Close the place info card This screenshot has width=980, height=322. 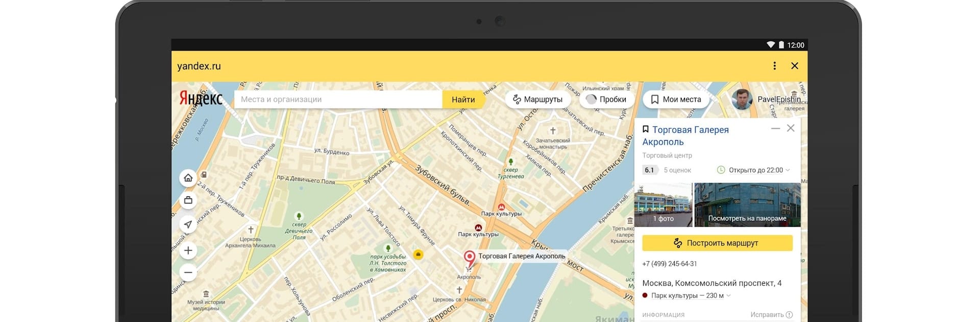tap(791, 128)
